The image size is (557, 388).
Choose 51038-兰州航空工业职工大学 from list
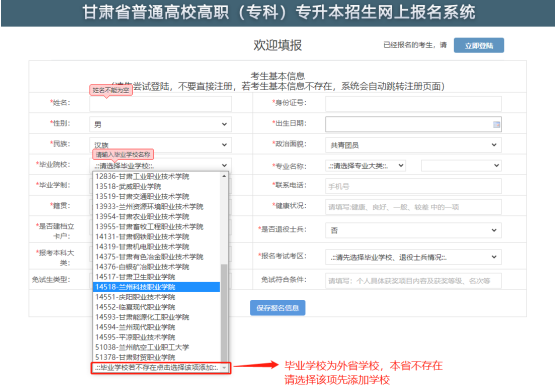(156, 347)
